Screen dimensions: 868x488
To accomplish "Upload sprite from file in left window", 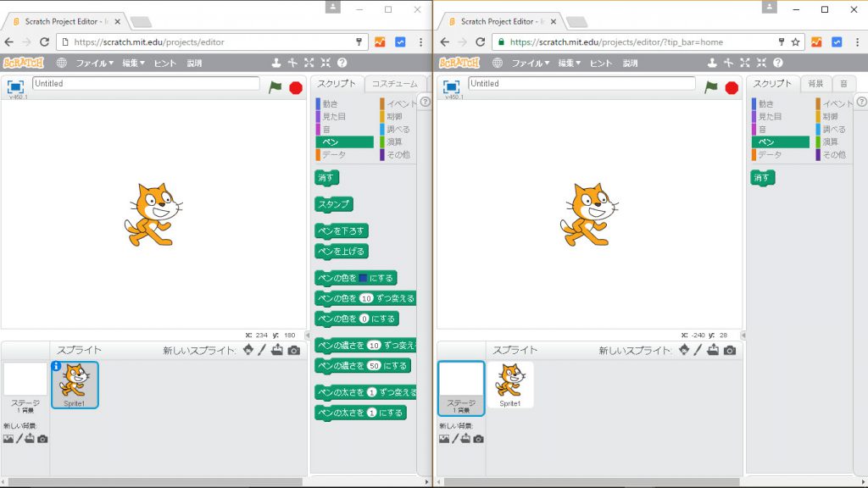I will click(277, 350).
